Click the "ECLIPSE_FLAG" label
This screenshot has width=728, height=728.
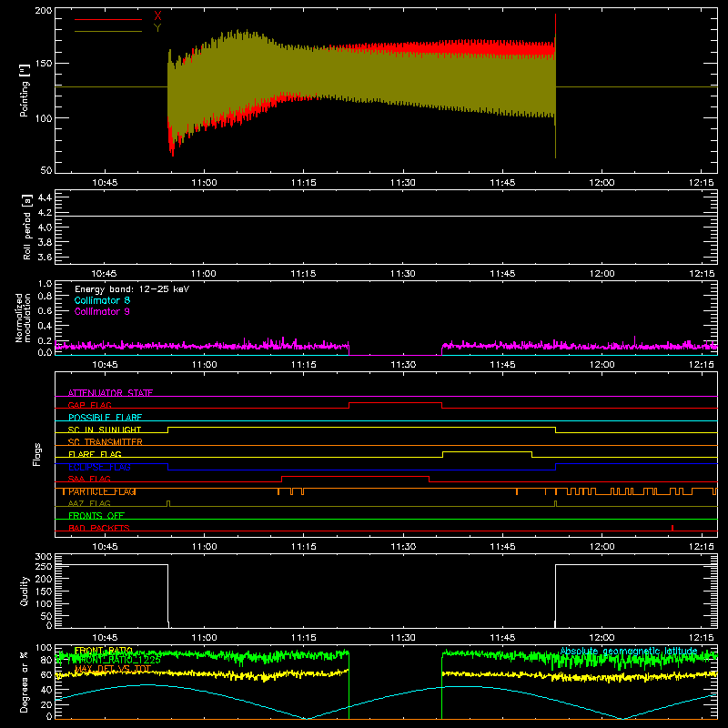(99, 467)
